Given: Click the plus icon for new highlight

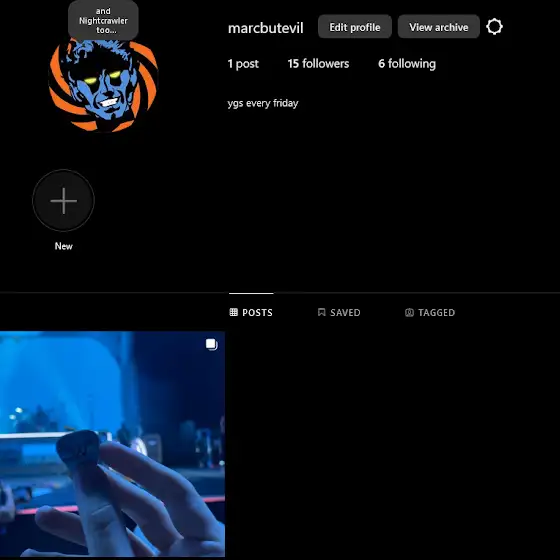Looking at the screenshot, I should click(64, 201).
